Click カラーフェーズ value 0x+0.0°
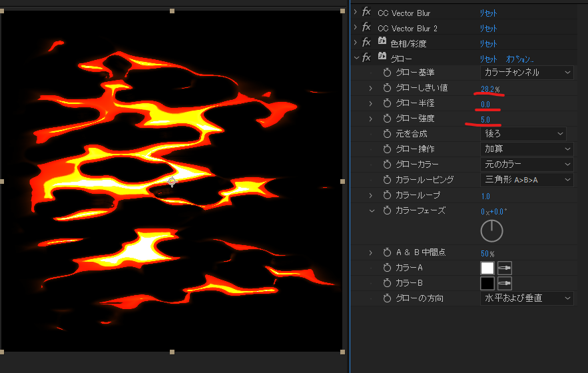 pyautogui.click(x=493, y=212)
